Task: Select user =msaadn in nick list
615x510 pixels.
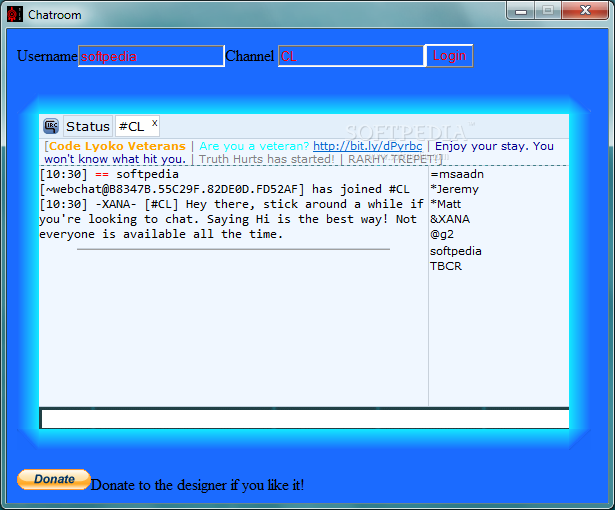Action: (457, 174)
